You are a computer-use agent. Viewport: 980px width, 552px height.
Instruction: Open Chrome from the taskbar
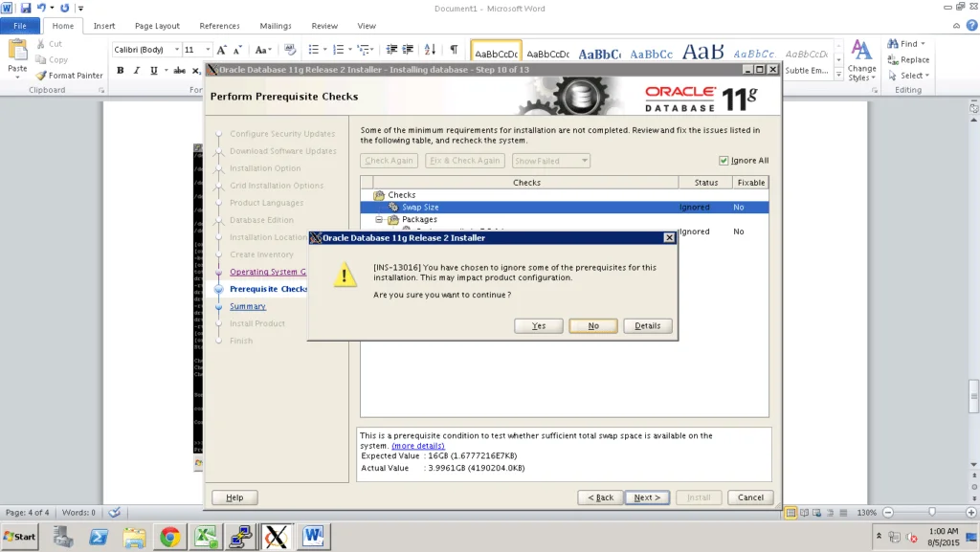pos(169,537)
